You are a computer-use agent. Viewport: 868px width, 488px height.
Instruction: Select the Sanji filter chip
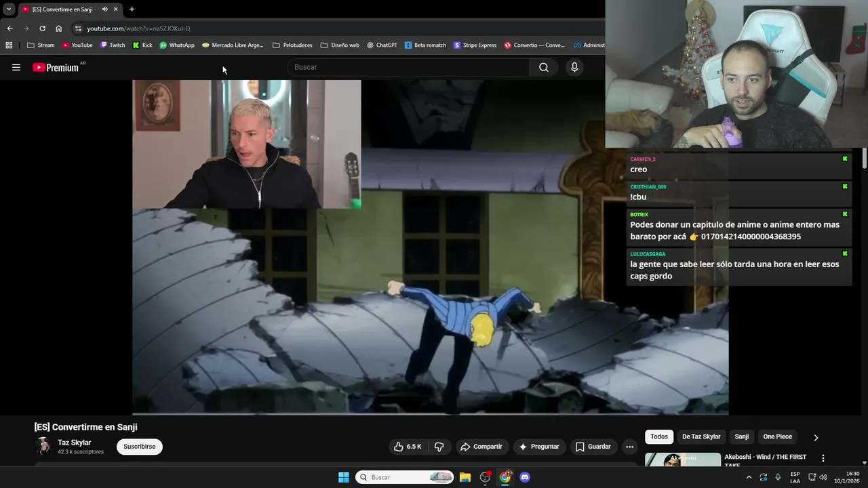742,436
